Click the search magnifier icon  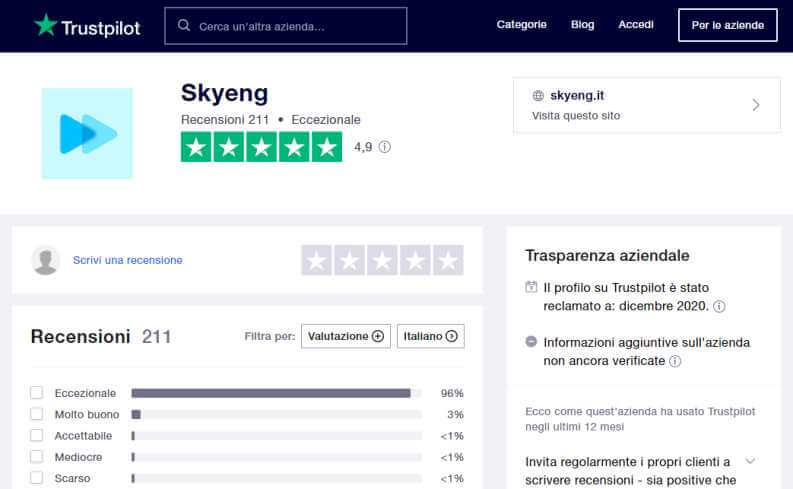point(184,25)
